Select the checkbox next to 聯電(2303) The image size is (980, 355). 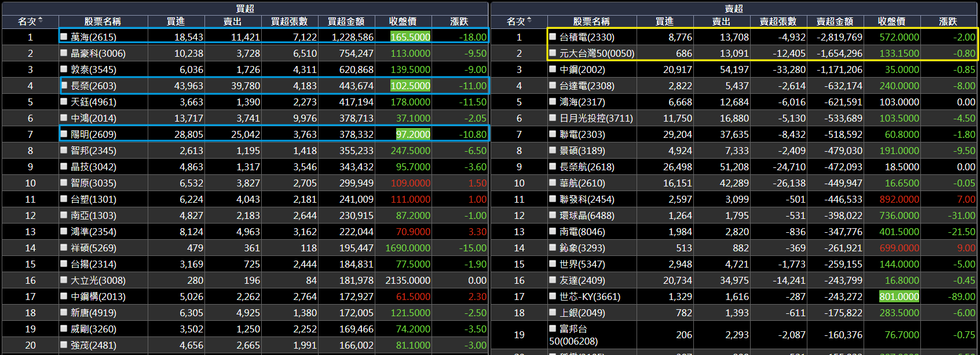553,134
